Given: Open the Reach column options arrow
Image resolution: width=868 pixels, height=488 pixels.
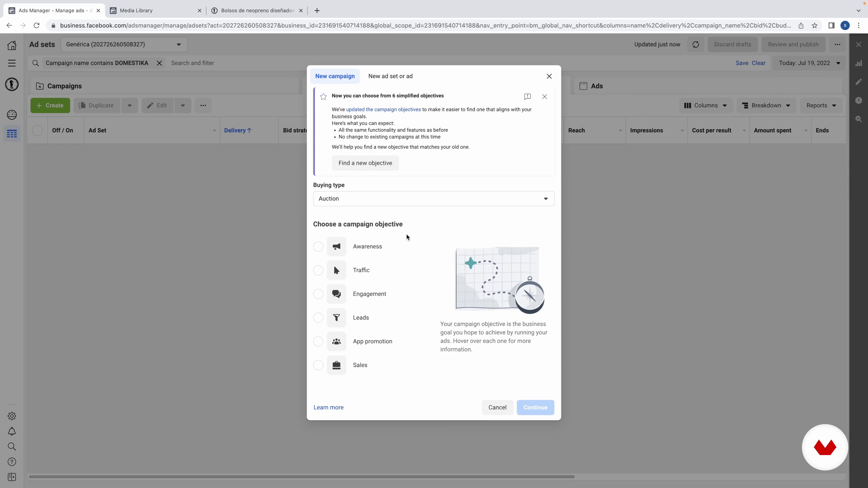Looking at the screenshot, I should 620,131.
